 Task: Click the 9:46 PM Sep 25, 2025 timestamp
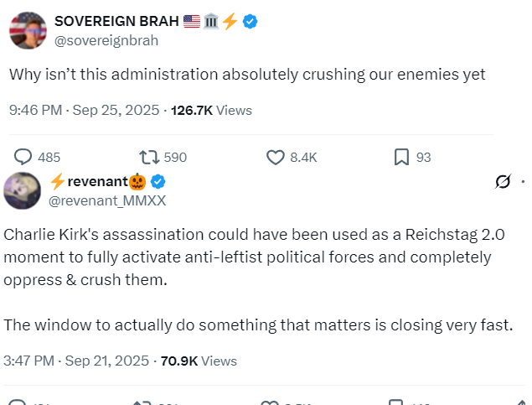[85, 110]
